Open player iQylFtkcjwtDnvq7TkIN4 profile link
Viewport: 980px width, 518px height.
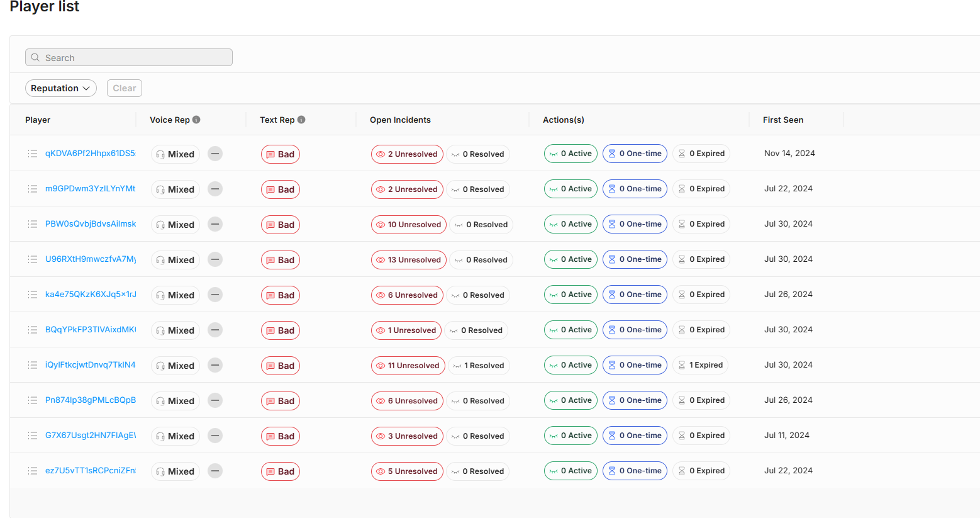pos(91,365)
